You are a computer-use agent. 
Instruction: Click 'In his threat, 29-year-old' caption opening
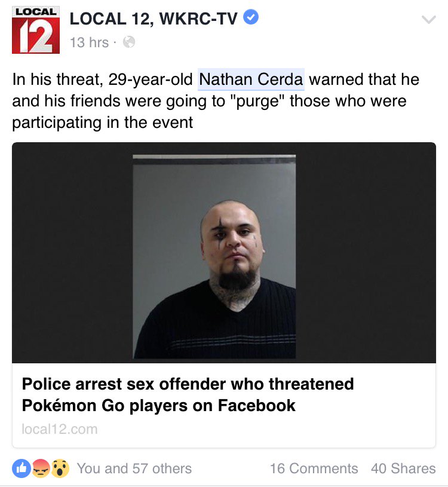[103, 79]
